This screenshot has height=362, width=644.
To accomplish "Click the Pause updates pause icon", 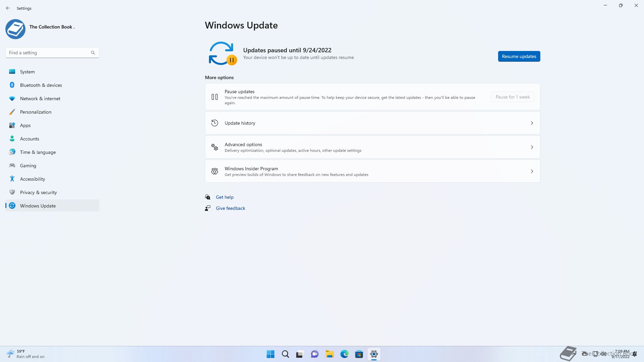I will [x=215, y=97].
